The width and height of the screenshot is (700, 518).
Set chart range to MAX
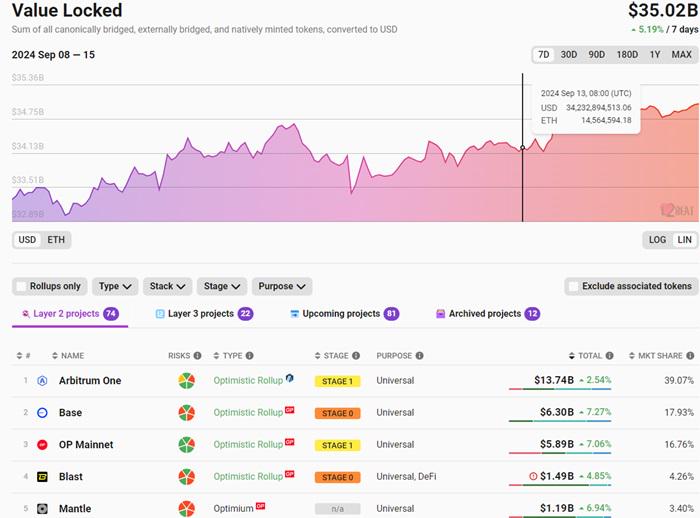click(x=681, y=55)
